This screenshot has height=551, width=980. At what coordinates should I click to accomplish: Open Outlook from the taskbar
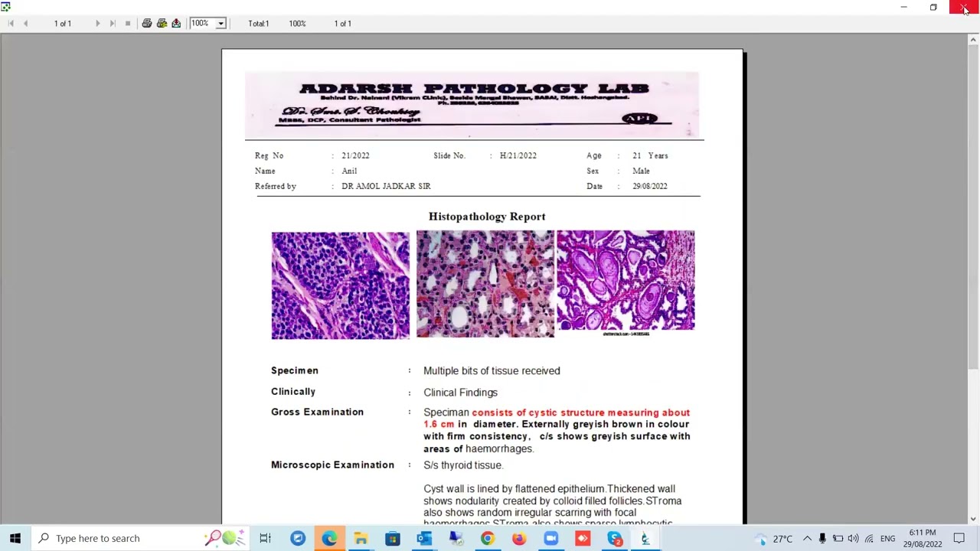pos(424,538)
